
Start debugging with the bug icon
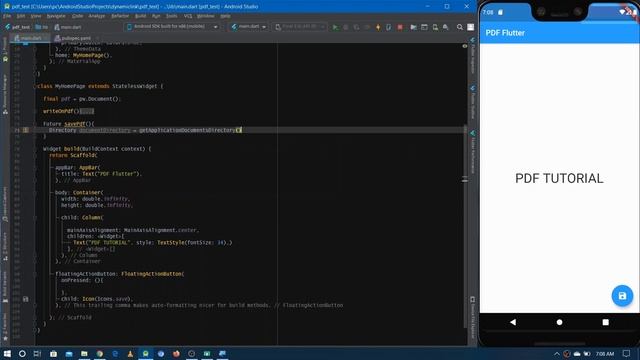tap(346, 27)
